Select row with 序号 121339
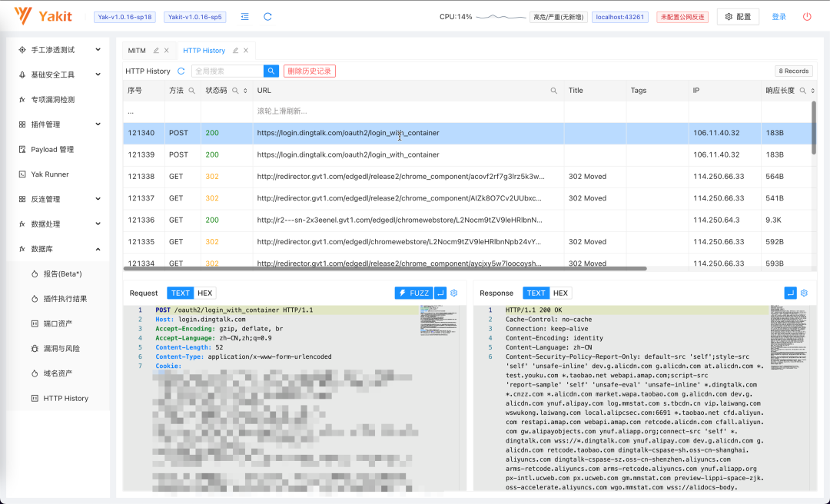The image size is (830, 504). [x=468, y=154]
